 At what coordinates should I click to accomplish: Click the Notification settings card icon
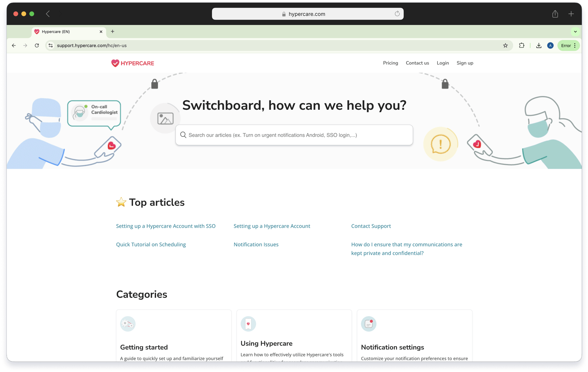tap(368, 324)
